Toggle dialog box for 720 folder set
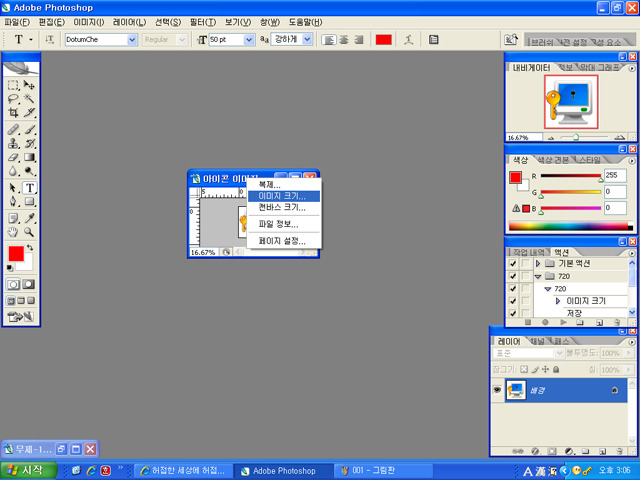640x480 pixels. tap(526, 276)
